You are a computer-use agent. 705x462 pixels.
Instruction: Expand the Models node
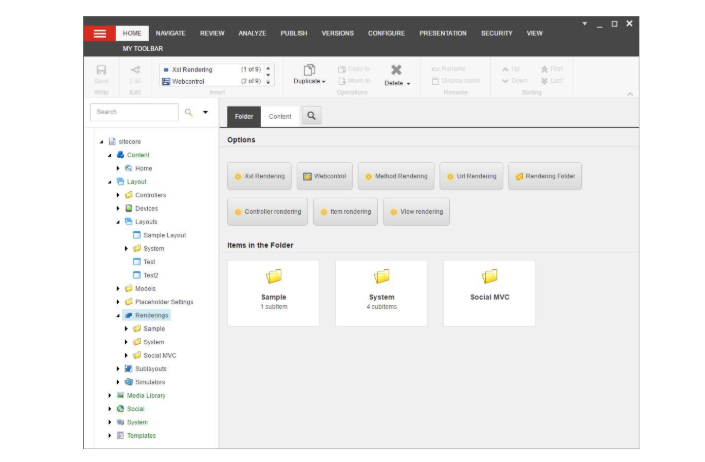(x=118, y=289)
